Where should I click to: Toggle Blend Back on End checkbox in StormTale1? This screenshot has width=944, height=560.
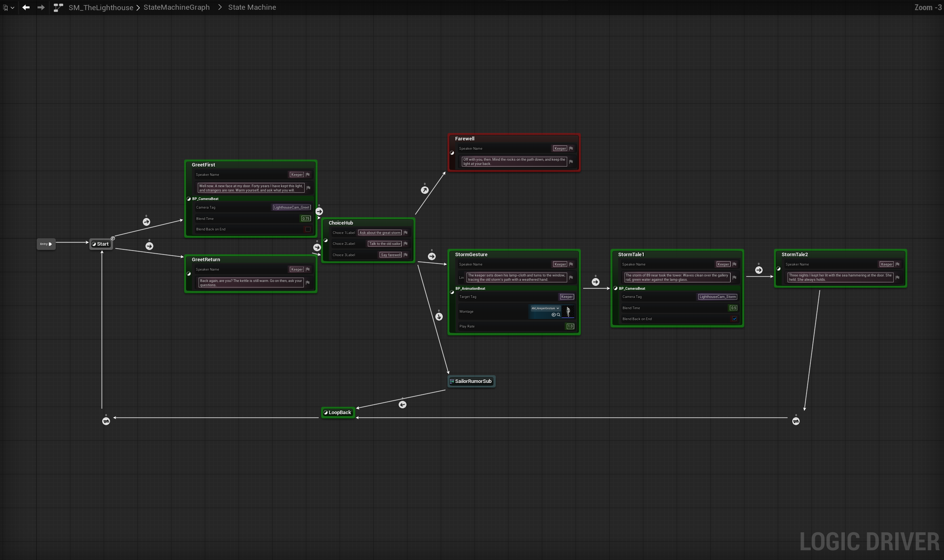tap(735, 319)
